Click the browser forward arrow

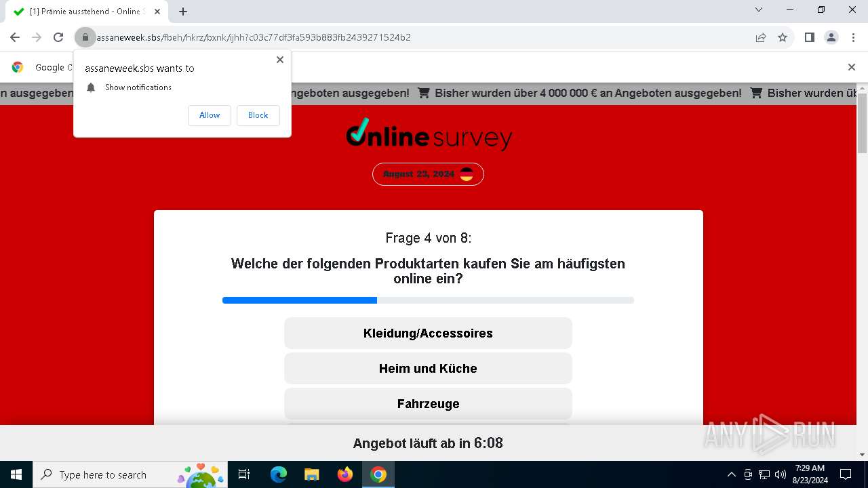(x=37, y=37)
